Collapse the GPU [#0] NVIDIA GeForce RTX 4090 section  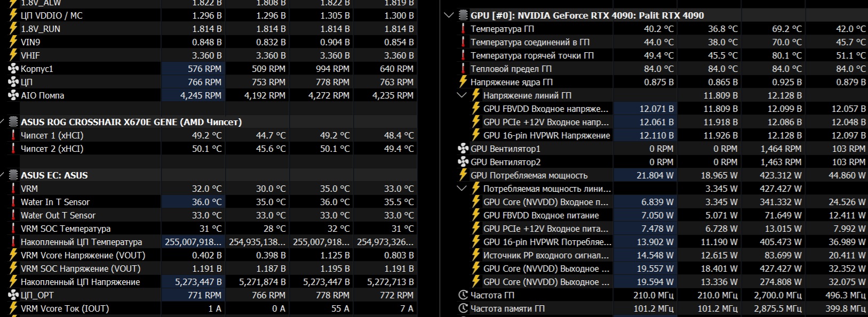pos(449,15)
